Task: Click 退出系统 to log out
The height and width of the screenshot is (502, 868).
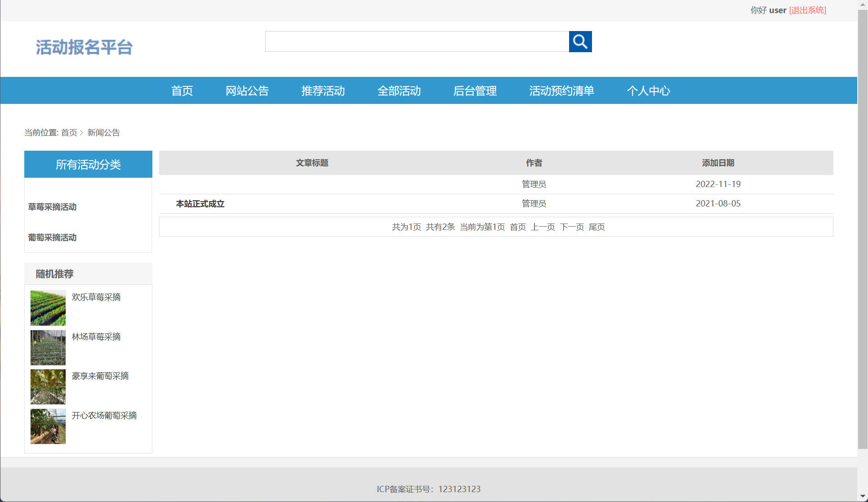Action: 807,10
